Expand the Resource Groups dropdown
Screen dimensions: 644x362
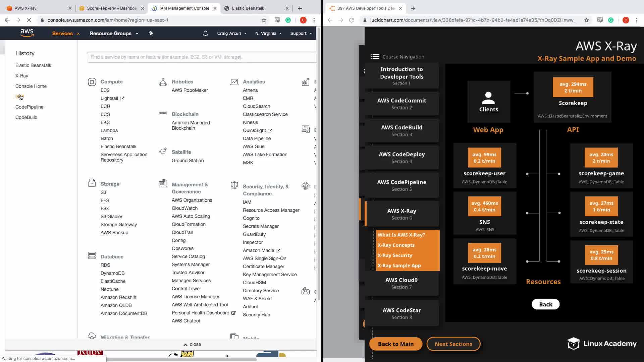point(114,34)
